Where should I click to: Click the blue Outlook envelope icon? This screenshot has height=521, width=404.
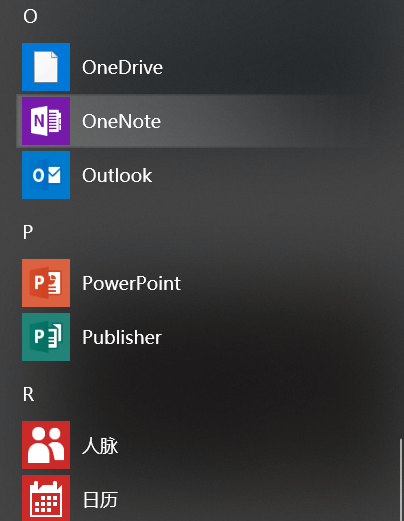click(x=46, y=175)
